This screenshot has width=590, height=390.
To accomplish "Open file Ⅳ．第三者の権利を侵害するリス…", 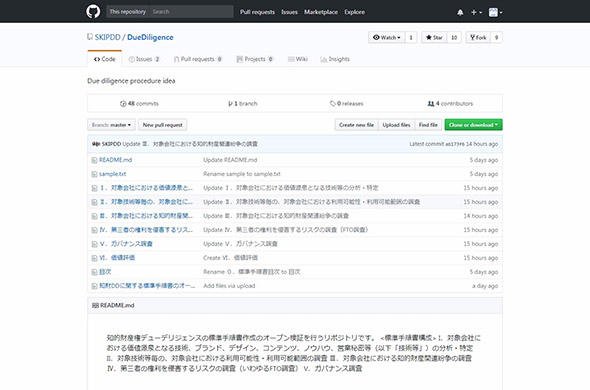I will [146, 230].
